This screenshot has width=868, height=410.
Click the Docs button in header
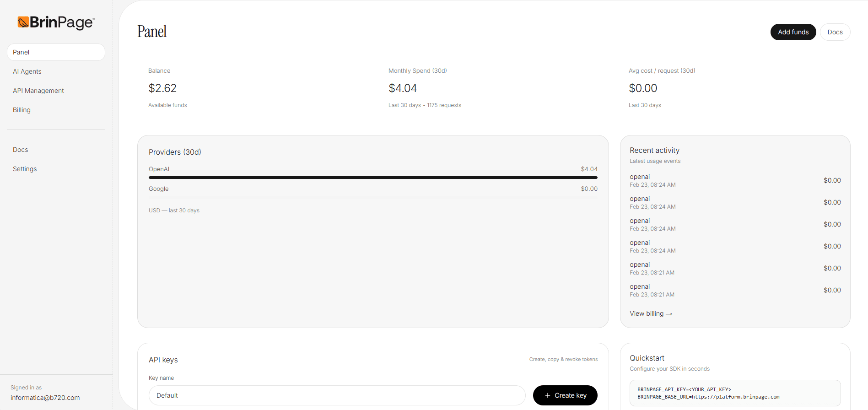835,32
